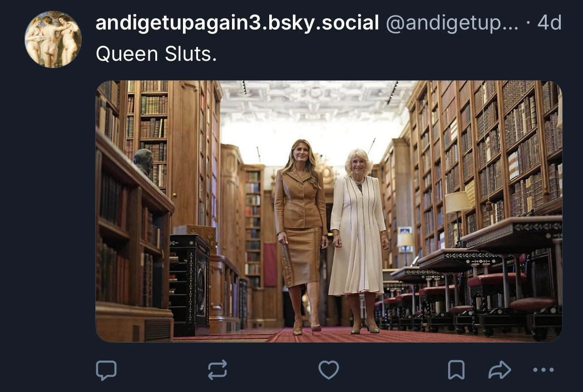
Task: Click the woman in white dress in photo
Action: coord(358,240)
